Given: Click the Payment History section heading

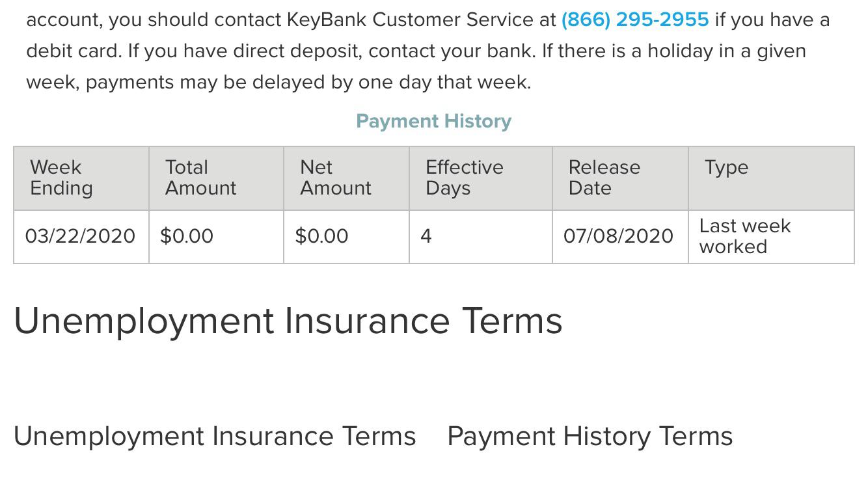Looking at the screenshot, I should pyautogui.click(x=433, y=121).
